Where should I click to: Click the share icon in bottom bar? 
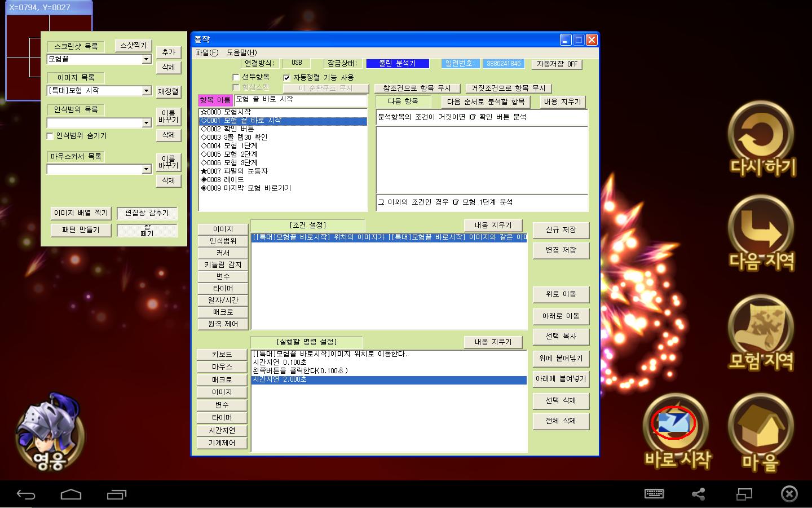coord(698,494)
